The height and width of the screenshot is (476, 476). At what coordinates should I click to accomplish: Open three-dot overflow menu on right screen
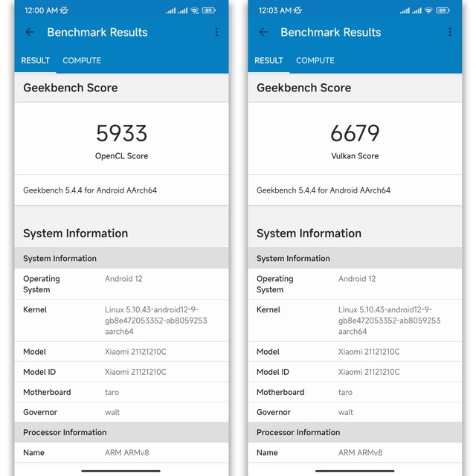coord(450,32)
